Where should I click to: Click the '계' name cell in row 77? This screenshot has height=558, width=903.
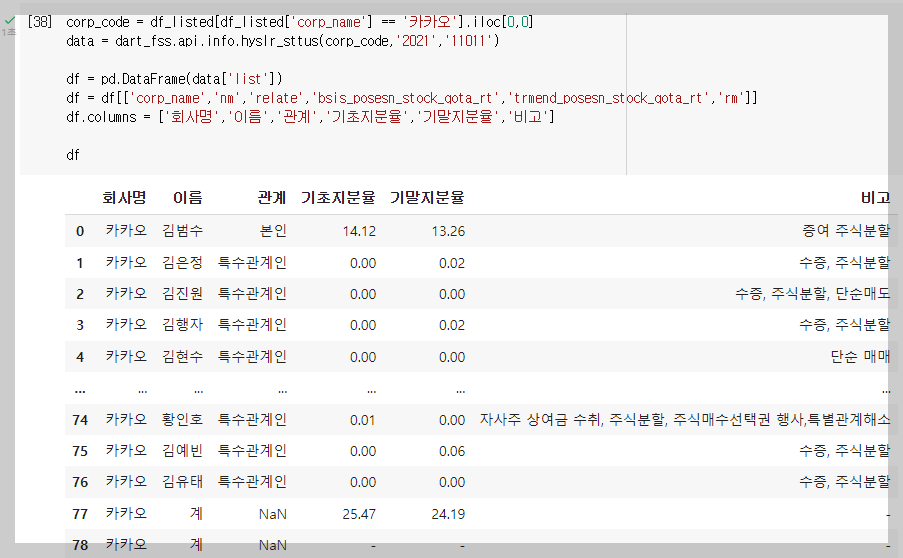196,514
